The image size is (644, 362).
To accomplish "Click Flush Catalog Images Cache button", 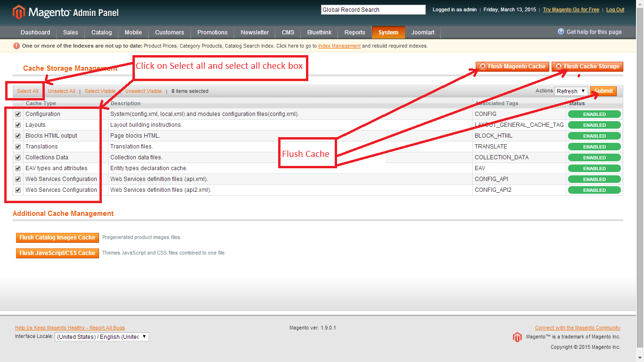I will 58,238.
